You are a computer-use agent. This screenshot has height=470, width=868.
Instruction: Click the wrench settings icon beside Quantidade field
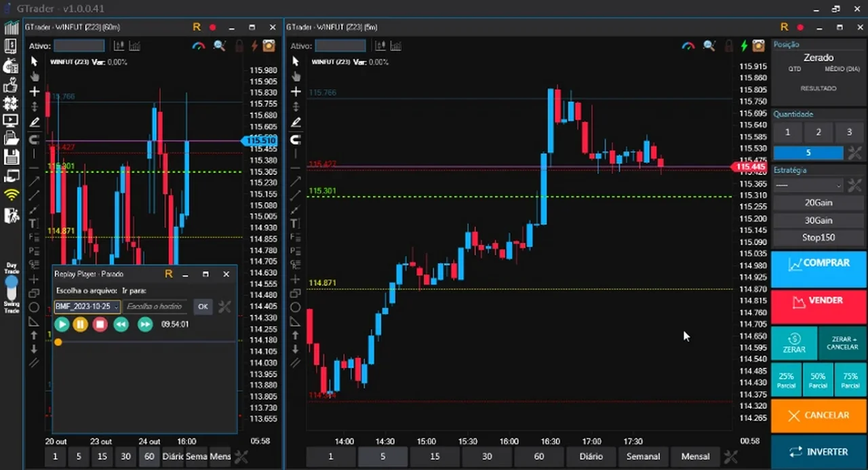tap(854, 153)
